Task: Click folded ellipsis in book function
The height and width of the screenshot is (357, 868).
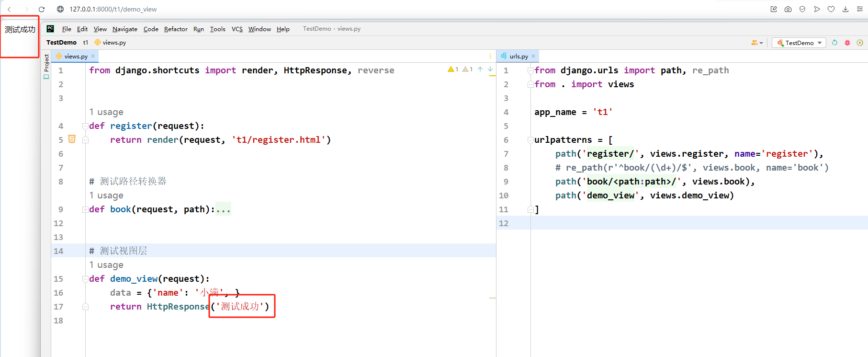Action: coord(223,209)
